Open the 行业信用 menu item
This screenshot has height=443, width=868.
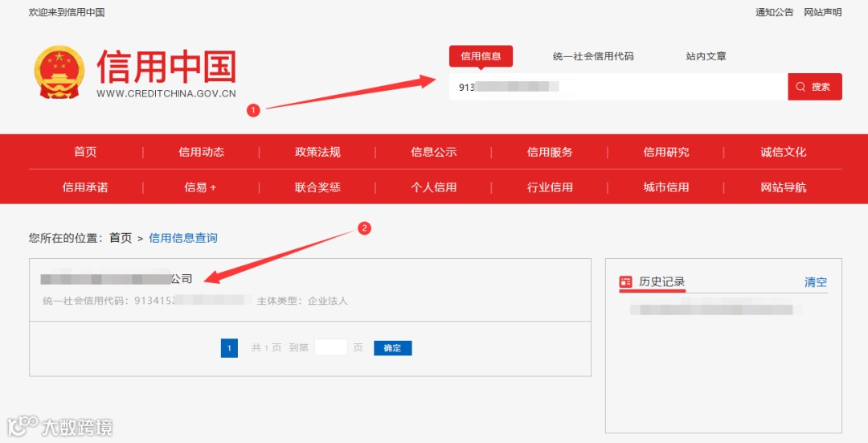pyautogui.click(x=550, y=187)
